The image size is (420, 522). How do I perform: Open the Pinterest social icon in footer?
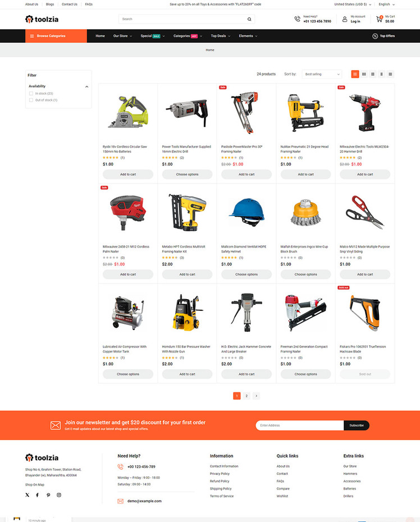tap(48, 495)
